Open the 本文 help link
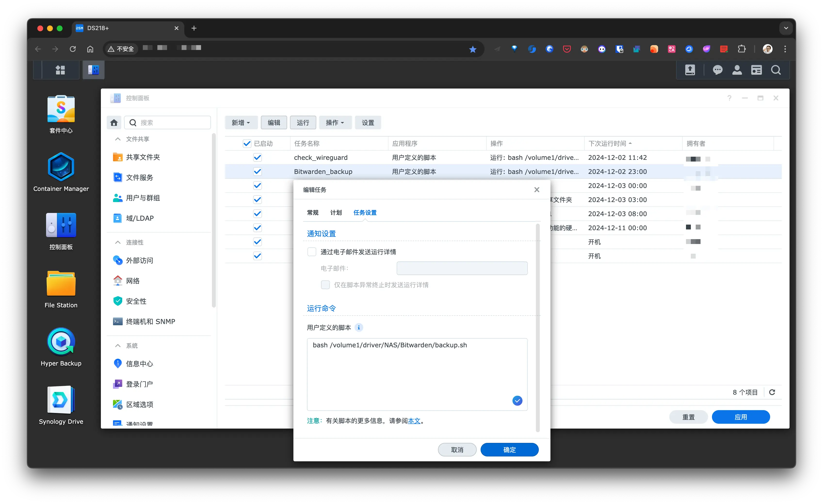 [x=414, y=421]
